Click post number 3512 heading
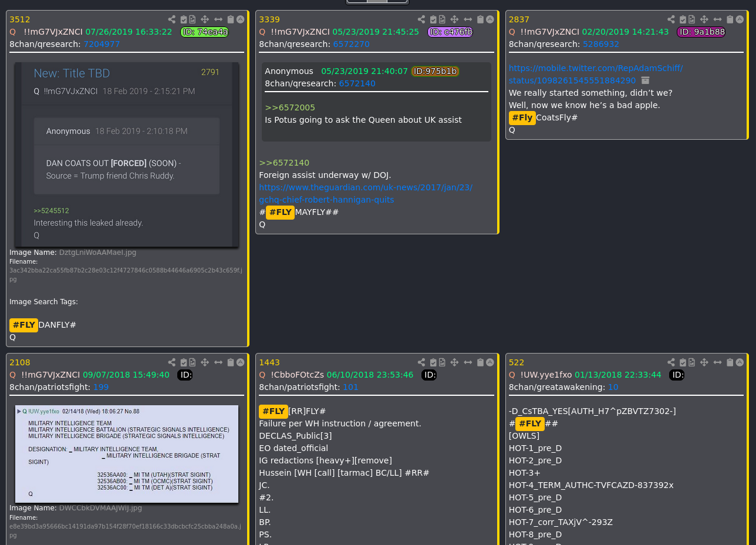 point(20,19)
